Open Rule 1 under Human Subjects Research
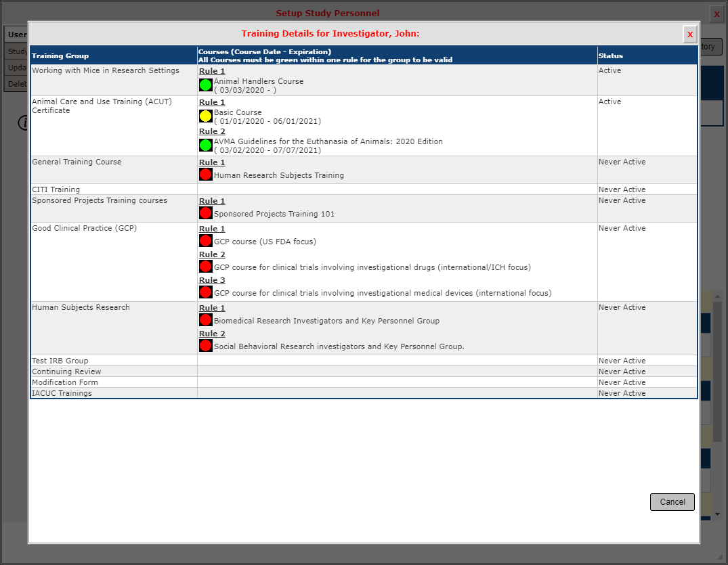 pos(212,308)
